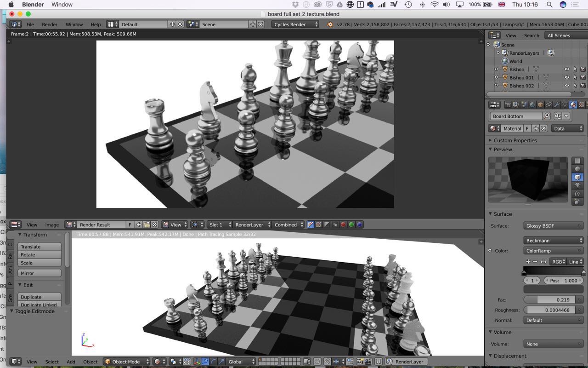This screenshot has width=588, height=368.
Task: Open the Add menu in 3D viewport
Action: click(71, 362)
